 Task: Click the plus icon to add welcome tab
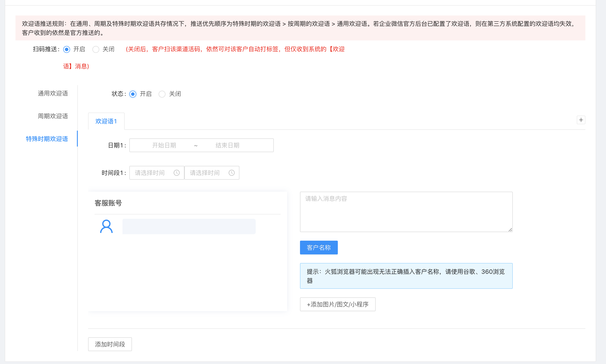point(581,120)
